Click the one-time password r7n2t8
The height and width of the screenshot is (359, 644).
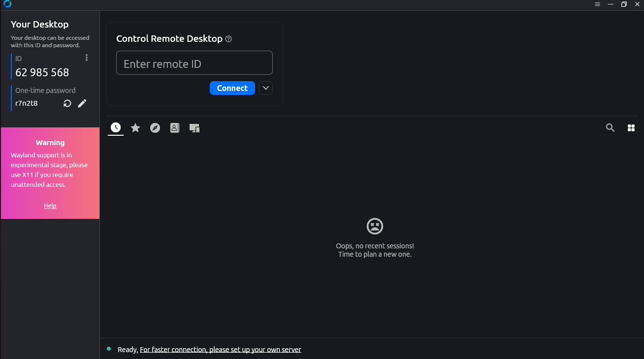[x=27, y=103]
